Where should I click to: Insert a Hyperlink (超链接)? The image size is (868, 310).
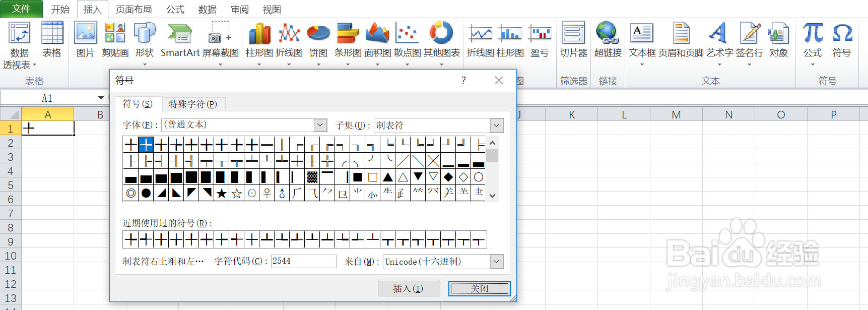(608, 40)
